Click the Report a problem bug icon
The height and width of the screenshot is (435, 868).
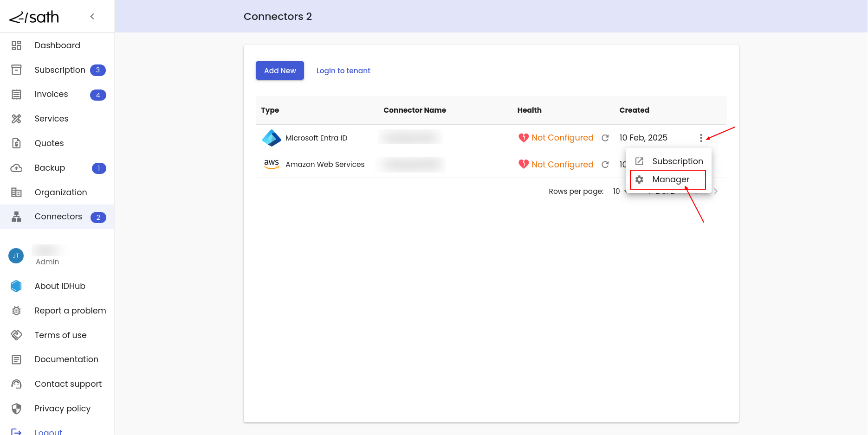coord(16,311)
